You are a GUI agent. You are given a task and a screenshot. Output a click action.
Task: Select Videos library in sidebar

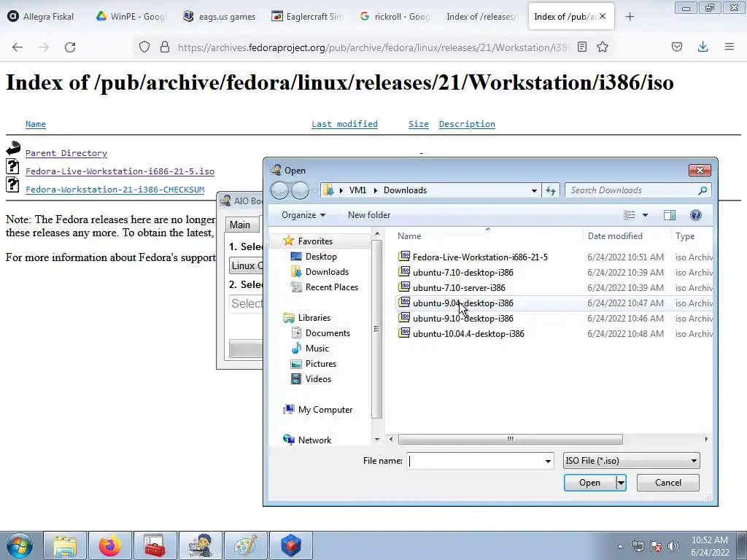pyautogui.click(x=318, y=379)
